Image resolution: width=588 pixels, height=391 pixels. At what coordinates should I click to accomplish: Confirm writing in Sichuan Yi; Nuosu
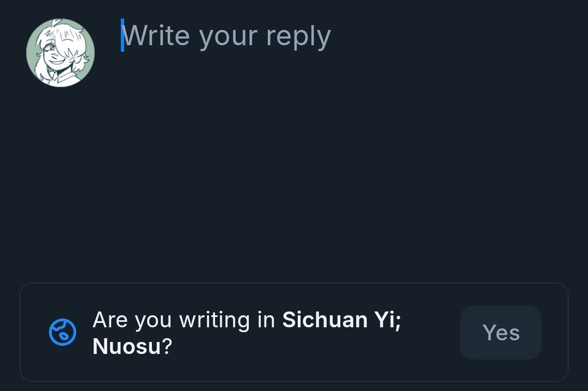click(500, 332)
